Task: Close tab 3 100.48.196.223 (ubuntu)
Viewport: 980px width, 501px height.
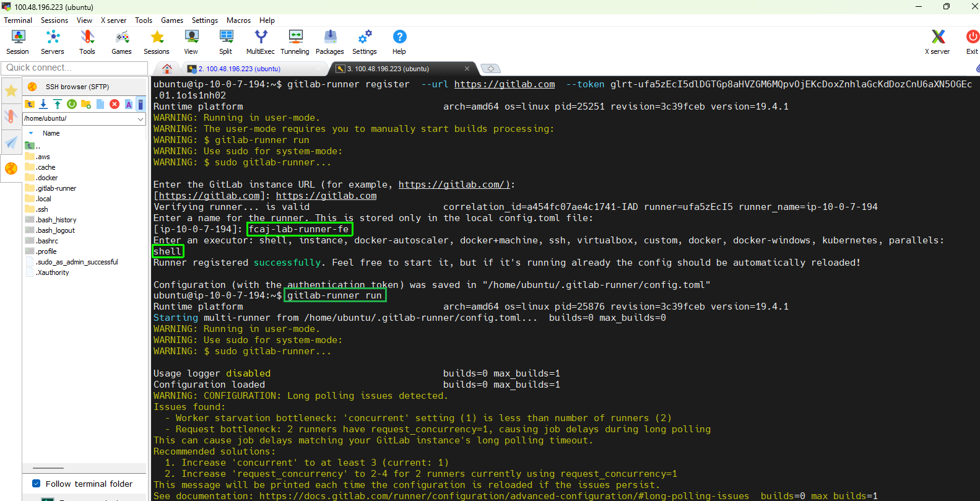Action: coord(467,69)
